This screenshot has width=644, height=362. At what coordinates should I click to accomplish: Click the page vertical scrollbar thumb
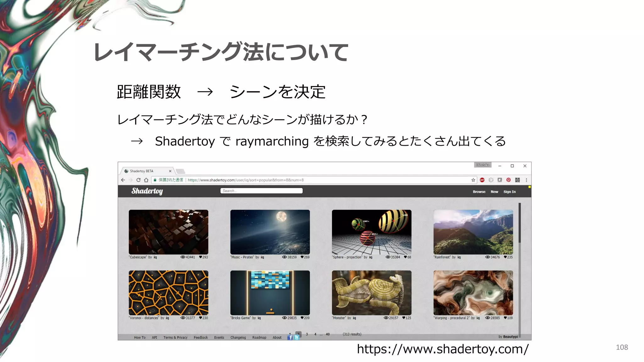coord(520,222)
